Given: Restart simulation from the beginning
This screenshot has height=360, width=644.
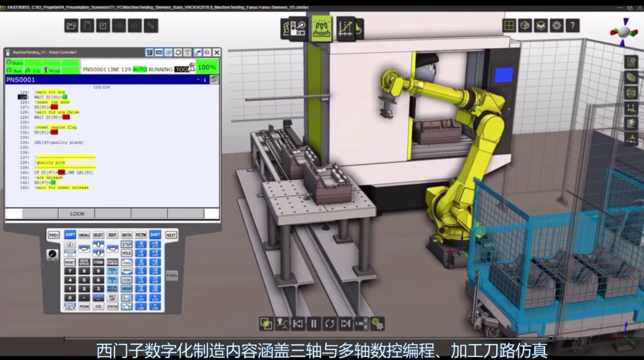Looking at the screenshot, I should pos(298,322).
